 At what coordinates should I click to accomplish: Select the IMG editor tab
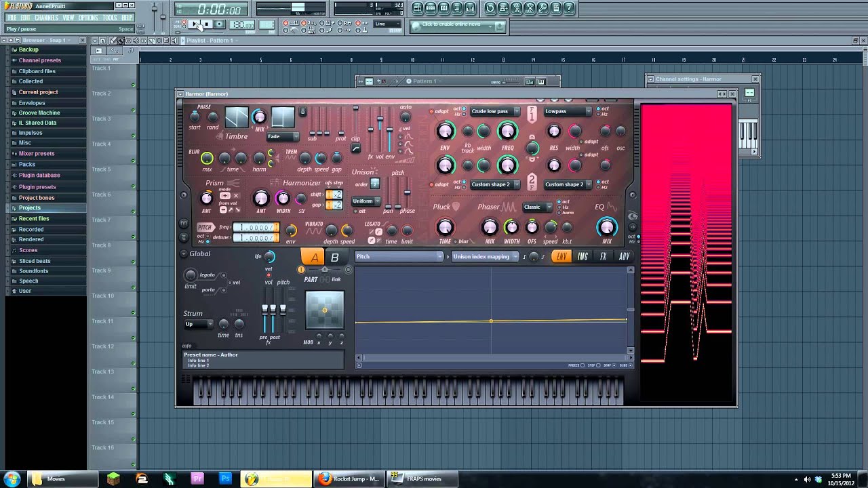[583, 256]
